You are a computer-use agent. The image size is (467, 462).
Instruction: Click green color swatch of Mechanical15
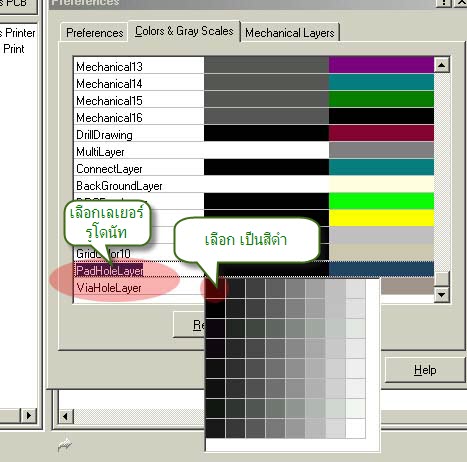[381, 99]
